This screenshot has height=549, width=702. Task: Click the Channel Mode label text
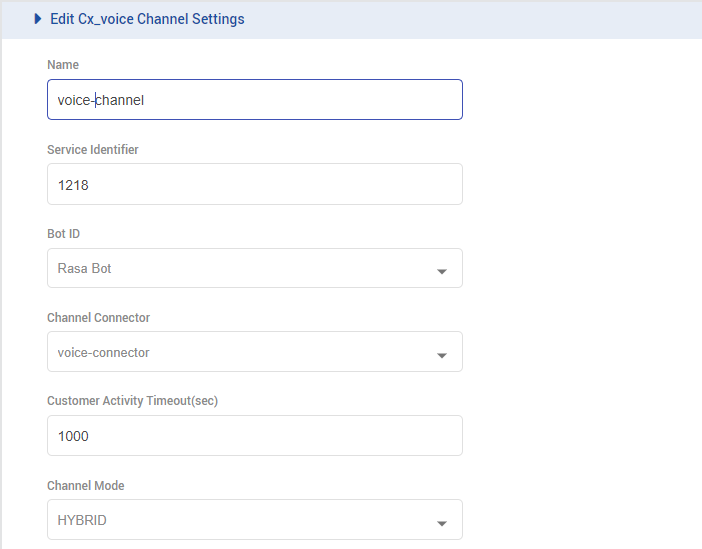[x=86, y=486]
